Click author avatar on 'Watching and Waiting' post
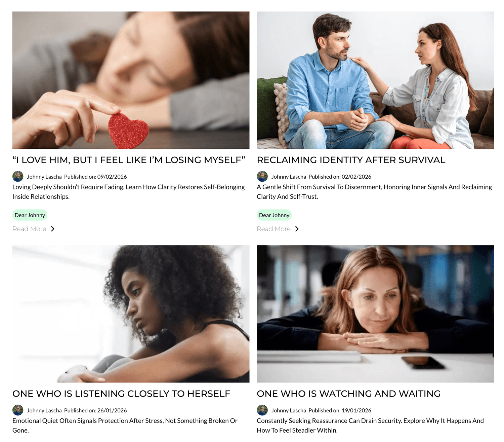The width and height of the screenshot is (504, 442). tap(262, 410)
